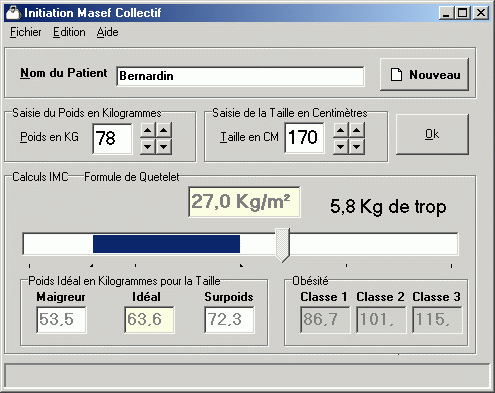This screenshot has height=393, width=495.
Task: Click the blank page icon on the Nouveau button
Action: click(x=396, y=75)
